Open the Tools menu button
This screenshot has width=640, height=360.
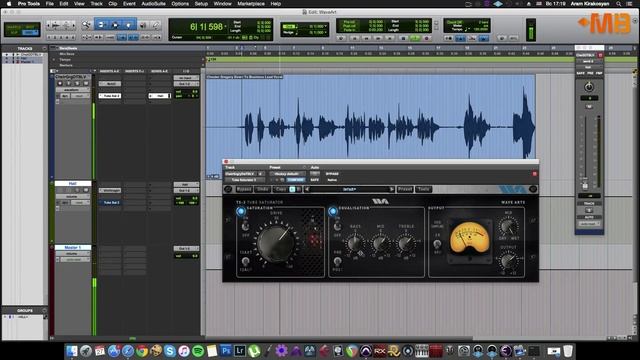(x=423, y=189)
